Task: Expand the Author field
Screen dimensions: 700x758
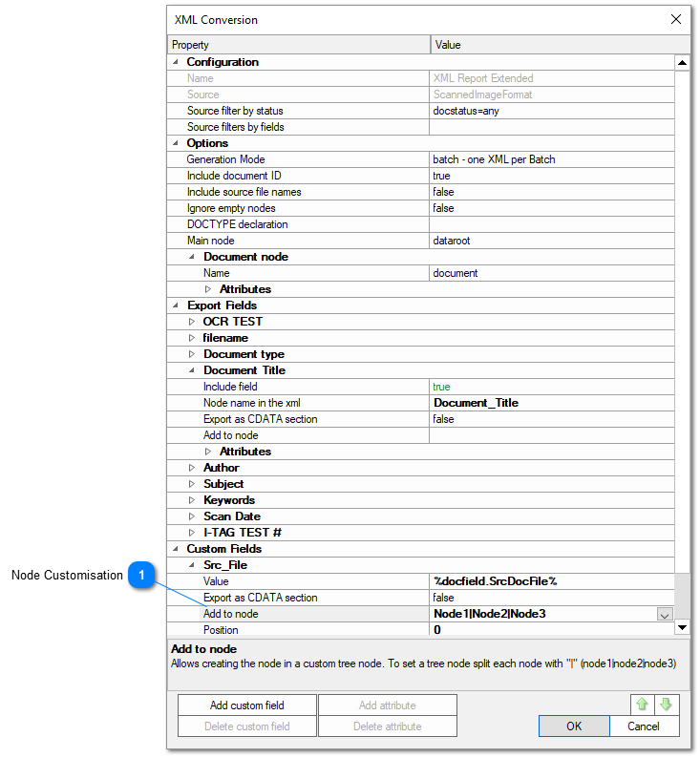Action: pyautogui.click(x=192, y=468)
